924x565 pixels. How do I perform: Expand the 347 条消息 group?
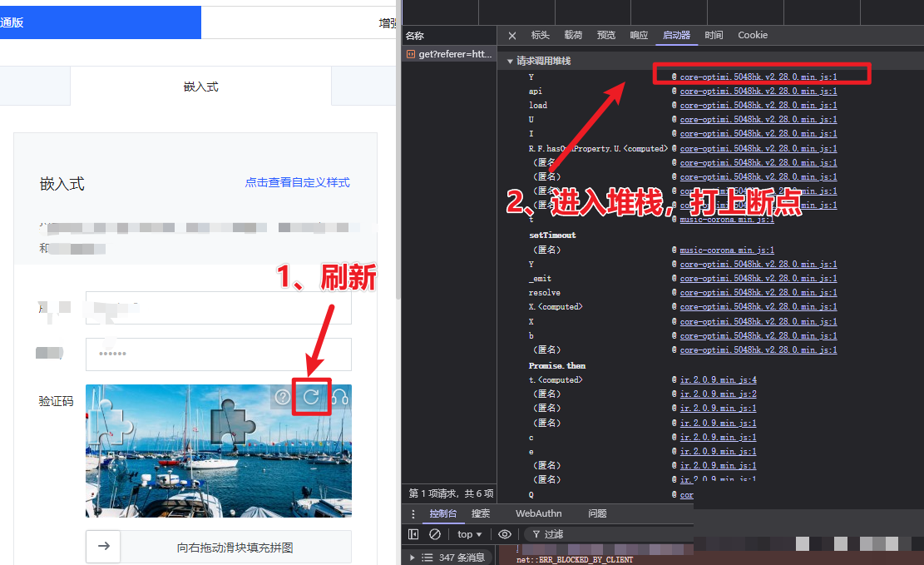coord(412,558)
